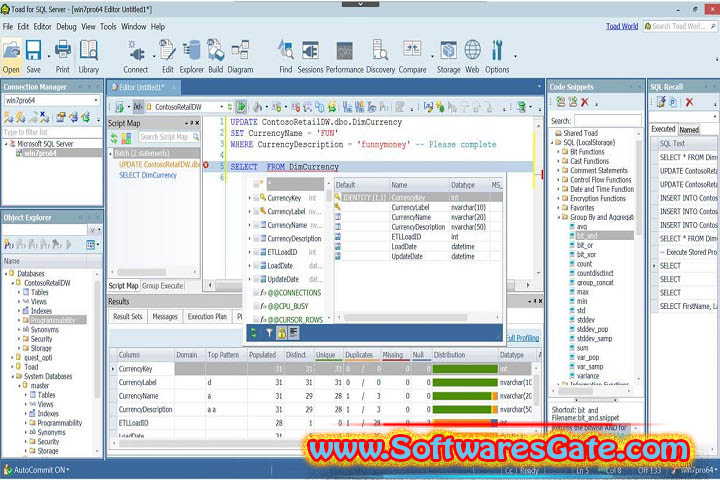Click the CurrencyDescription distribution bar

465,409
